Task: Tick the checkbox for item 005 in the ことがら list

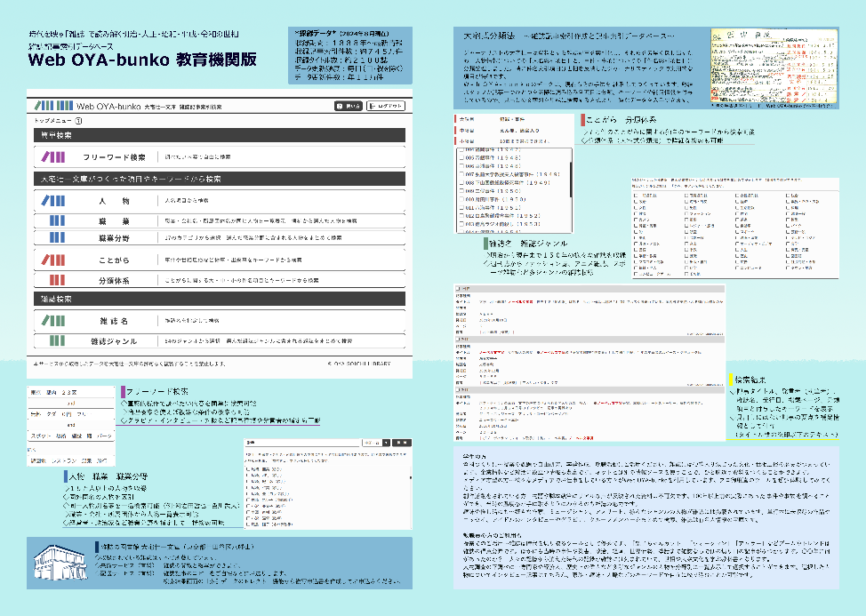Action: (x=461, y=157)
